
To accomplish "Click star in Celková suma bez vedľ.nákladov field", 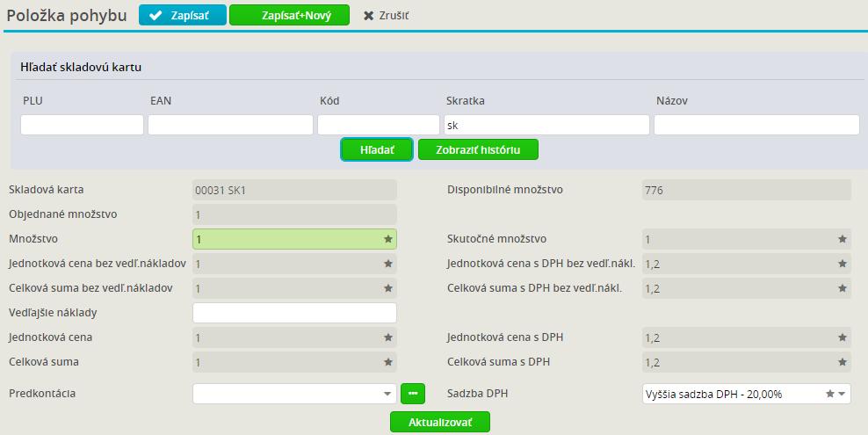I will [388, 287].
